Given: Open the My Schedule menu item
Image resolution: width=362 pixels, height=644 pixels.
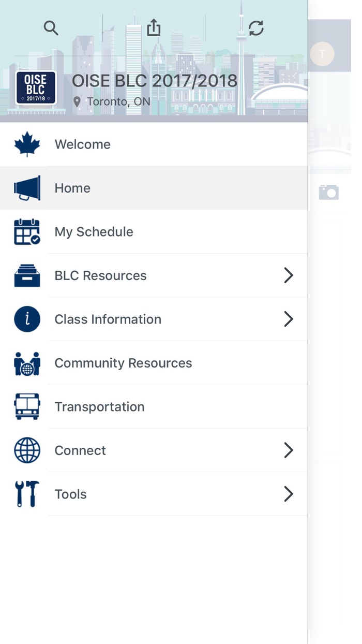Looking at the screenshot, I should (x=94, y=232).
